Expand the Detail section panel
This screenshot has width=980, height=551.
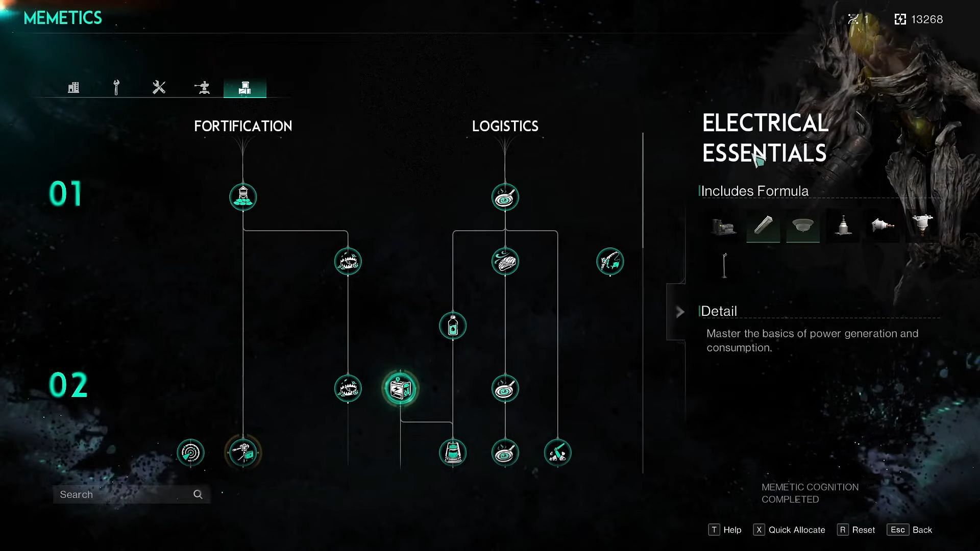[x=679, y=312]
